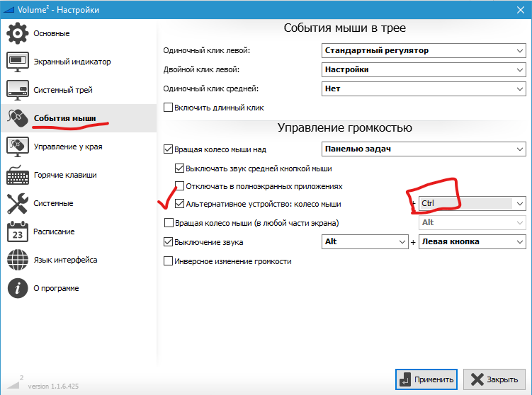Enable Инверсное изменение громкости checkbox

[x=168, y=261]
